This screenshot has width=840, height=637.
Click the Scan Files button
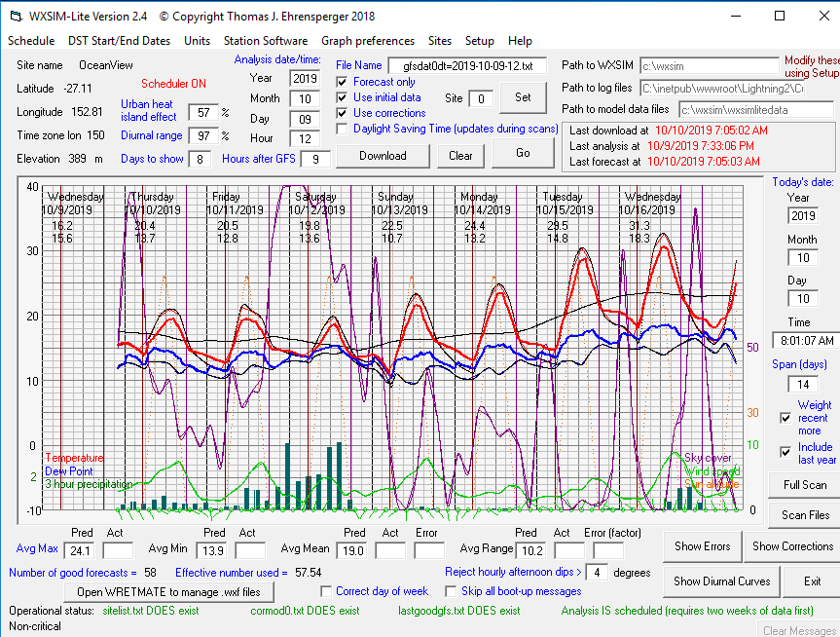805,515
